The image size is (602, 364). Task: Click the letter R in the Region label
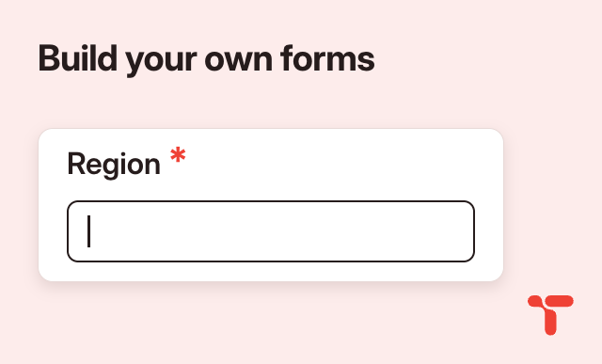point(75,163)
